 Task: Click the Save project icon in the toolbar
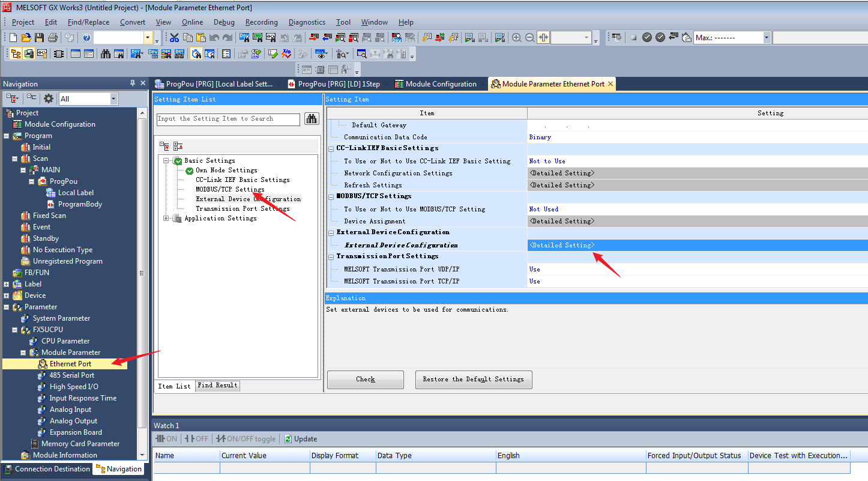(40, 38)
